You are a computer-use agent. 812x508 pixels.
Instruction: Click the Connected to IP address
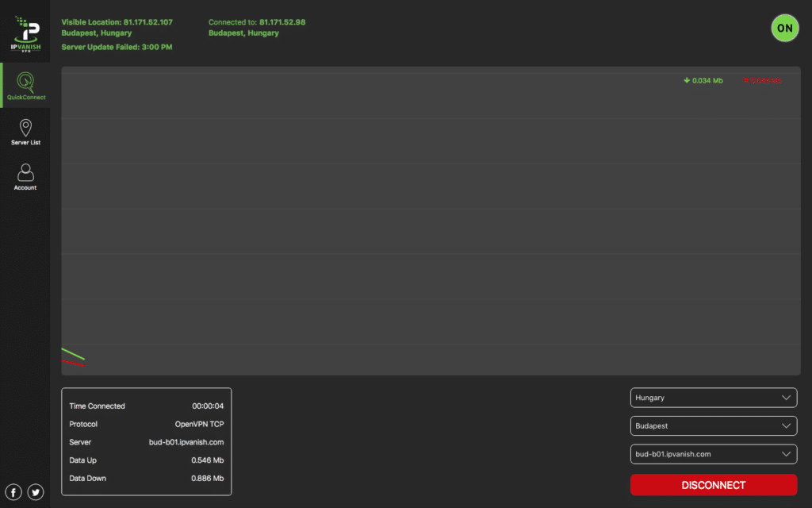tap(282, 22)
